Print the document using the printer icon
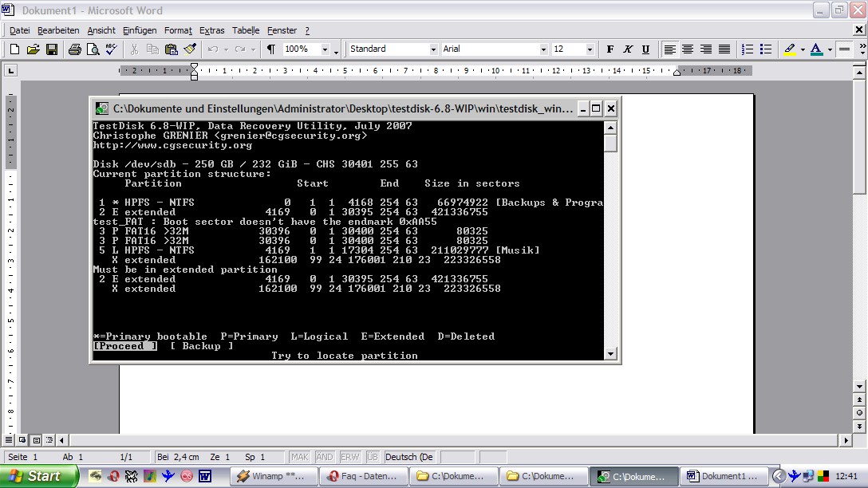The image size is (868, 488). click(x=74, y=49)
